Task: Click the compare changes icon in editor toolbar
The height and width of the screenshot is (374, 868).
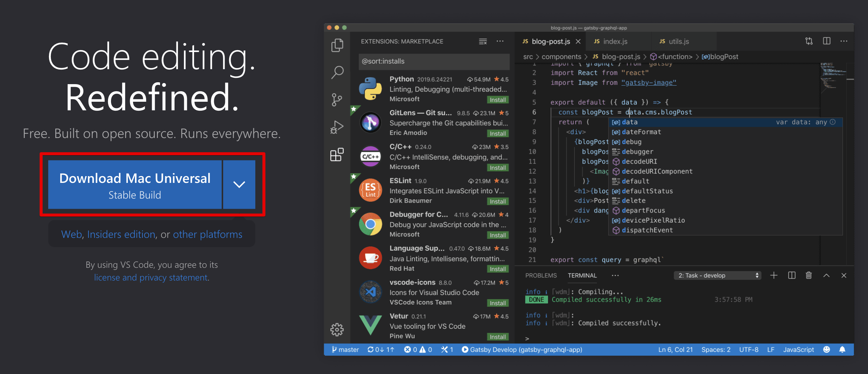Action: (809, 41)
